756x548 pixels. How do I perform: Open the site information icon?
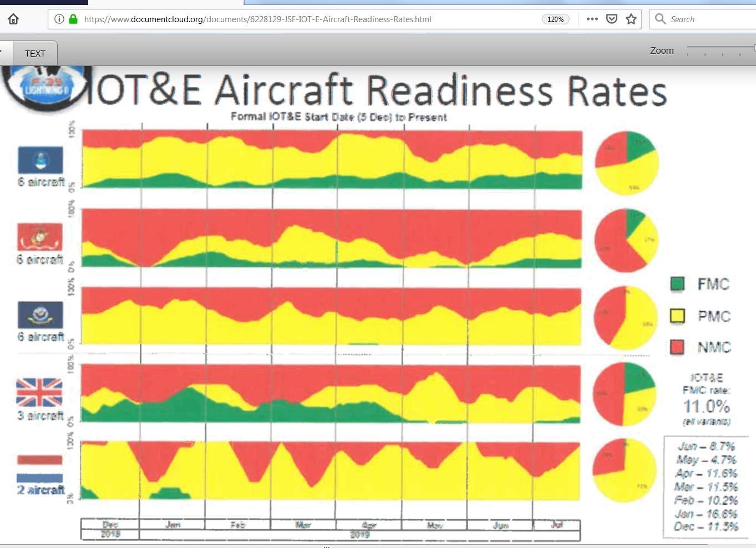[x=59, y=19]
